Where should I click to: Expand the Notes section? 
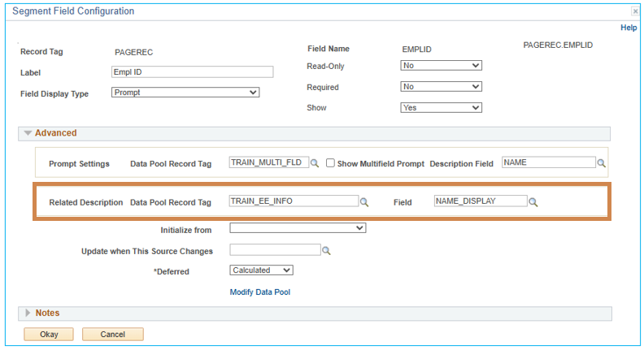[x=28, y=313]
